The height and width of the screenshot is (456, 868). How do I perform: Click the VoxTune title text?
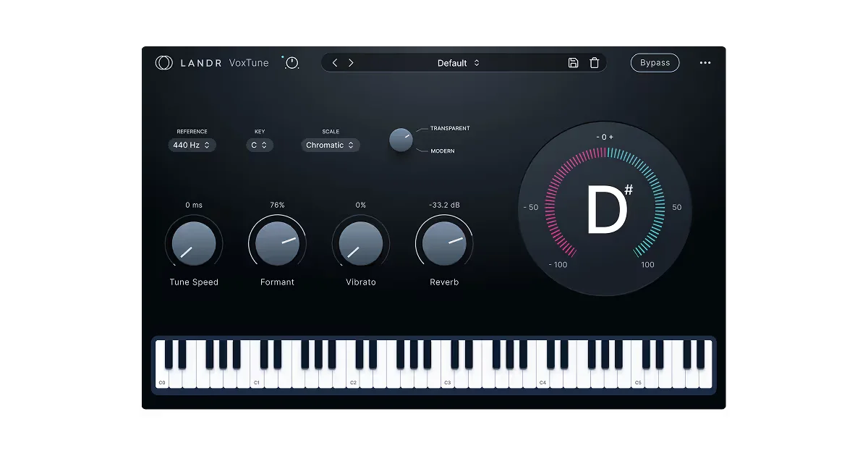click(x=249, y=63)
